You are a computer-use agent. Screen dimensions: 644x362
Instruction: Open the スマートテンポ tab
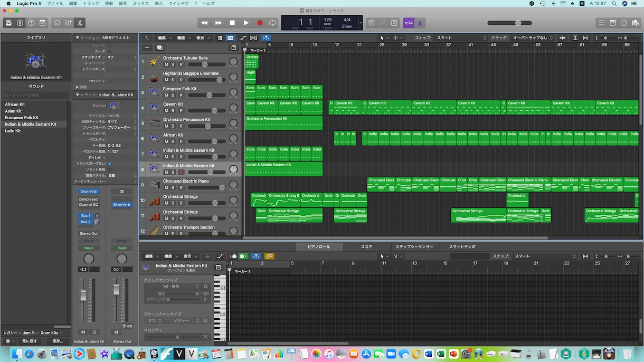pos(462,247)
